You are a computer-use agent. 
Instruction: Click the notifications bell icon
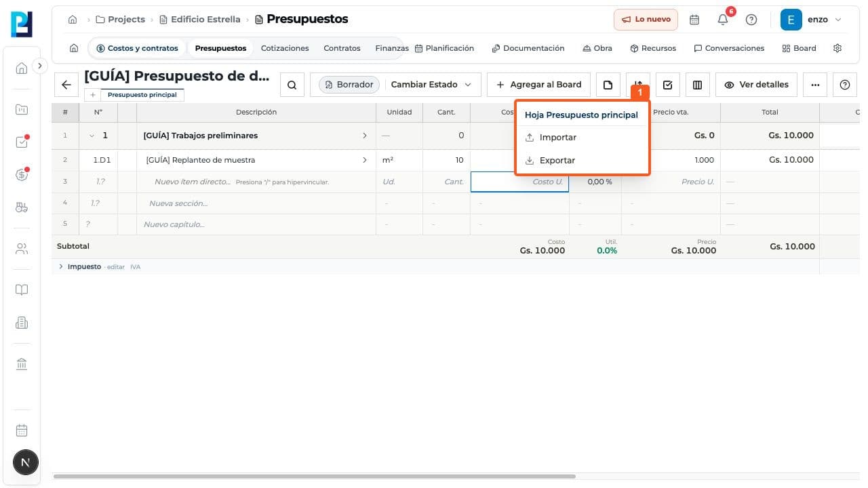pyautogui.click(x=723, y=20)
